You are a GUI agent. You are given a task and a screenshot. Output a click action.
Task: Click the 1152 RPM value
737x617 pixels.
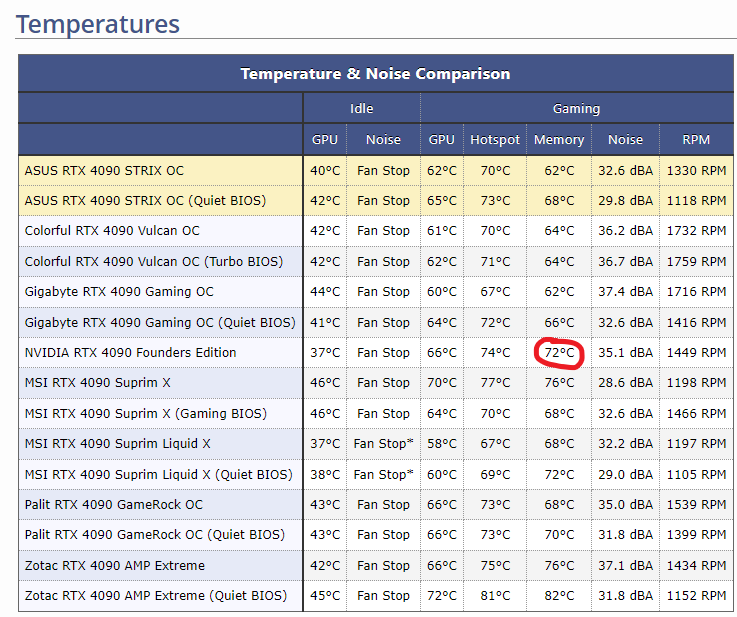696,596
